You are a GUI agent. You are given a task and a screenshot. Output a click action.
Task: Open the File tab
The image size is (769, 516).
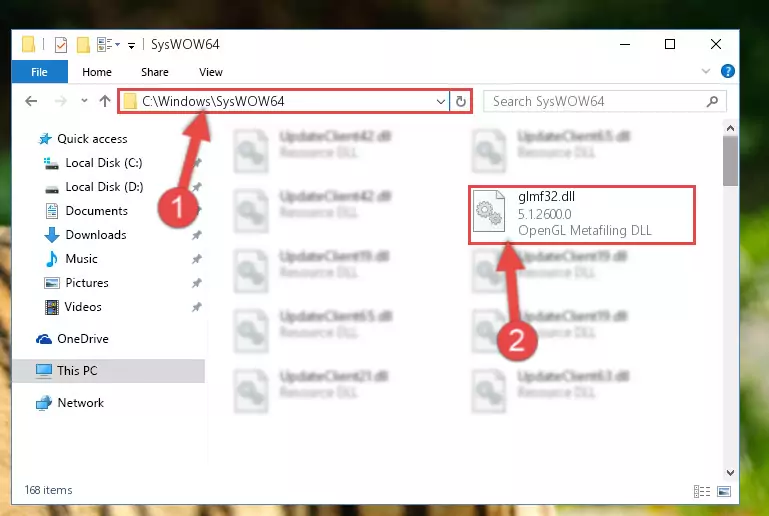(39, 72)
